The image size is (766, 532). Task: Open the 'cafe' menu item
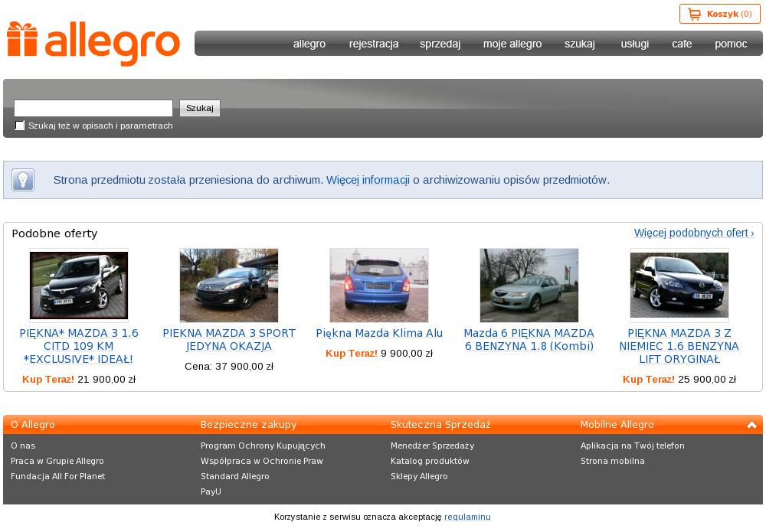pos(682,44)
